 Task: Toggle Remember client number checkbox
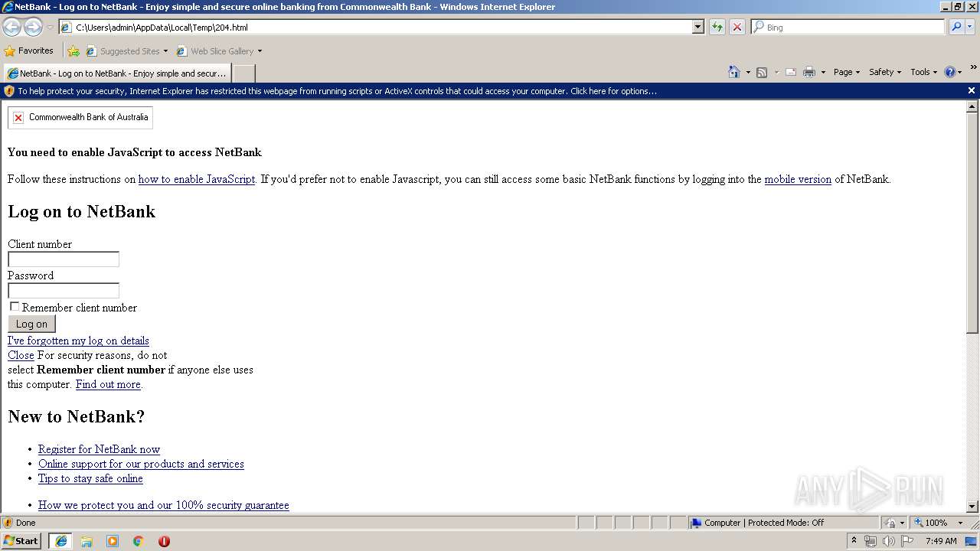[x=15, y=307]
